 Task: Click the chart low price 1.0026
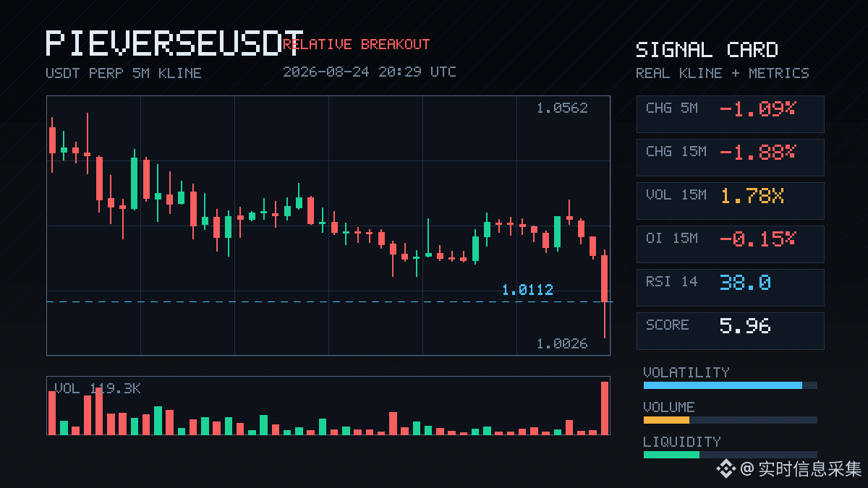[562, 344]
